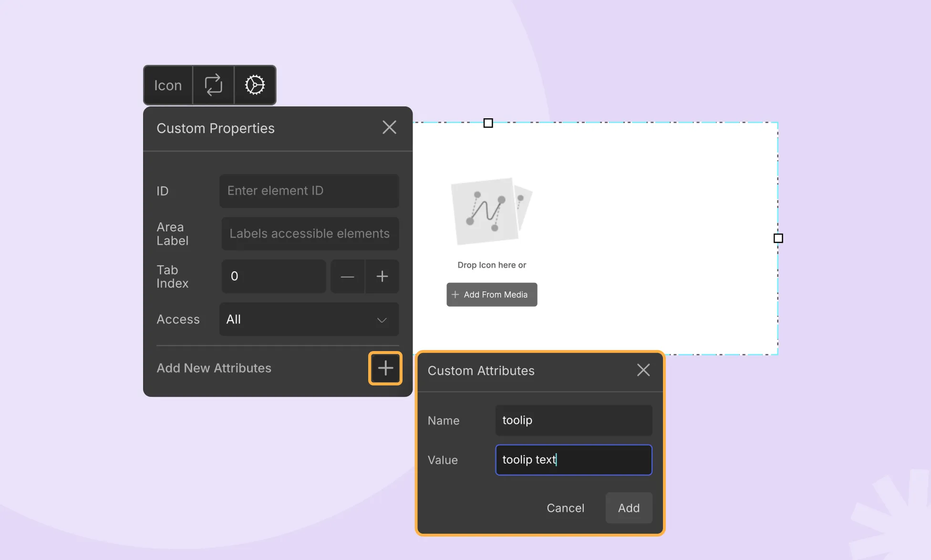Click the Drop Icon here or text
Image resolution: width=931 pixels, height=560 pixels.
pos(492,265)
